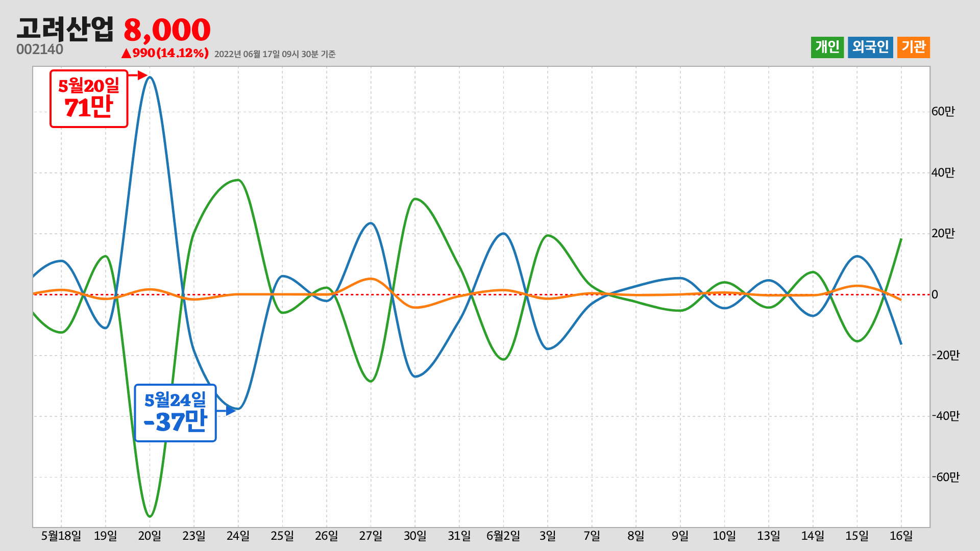Click the 30일 x-axis date label

pos(415,536)
